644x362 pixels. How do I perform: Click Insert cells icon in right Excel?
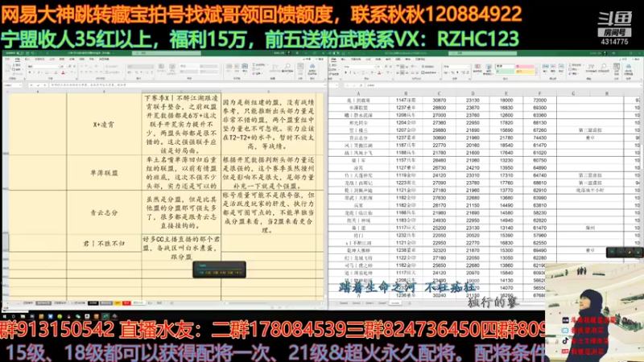[546, 68]
